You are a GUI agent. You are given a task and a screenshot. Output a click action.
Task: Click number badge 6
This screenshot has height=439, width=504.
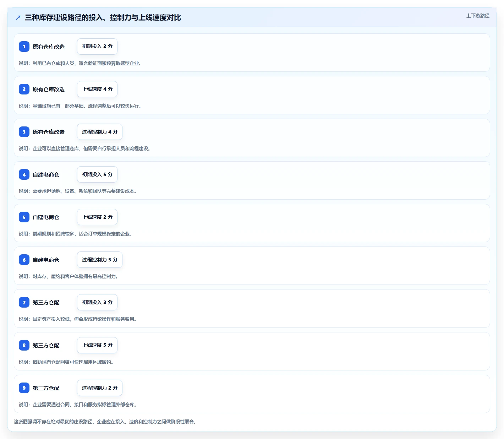[24, 260]
